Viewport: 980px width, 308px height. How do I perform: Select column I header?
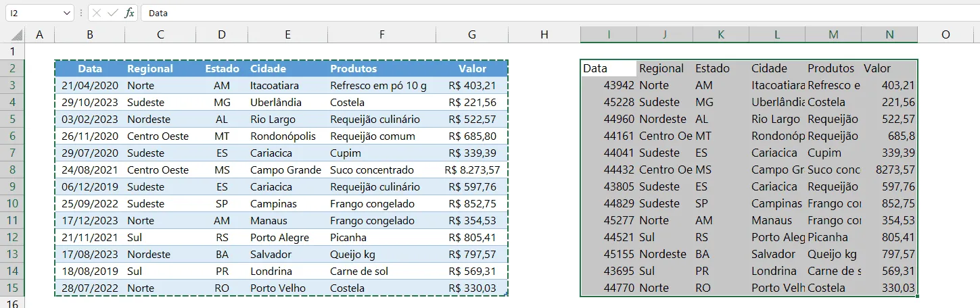[x=609, y=34]
